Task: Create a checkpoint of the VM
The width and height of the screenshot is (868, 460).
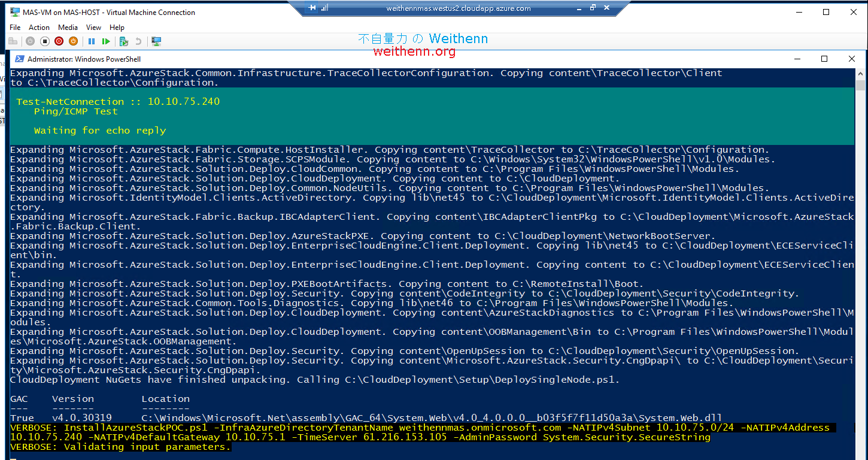Action: 124,41
